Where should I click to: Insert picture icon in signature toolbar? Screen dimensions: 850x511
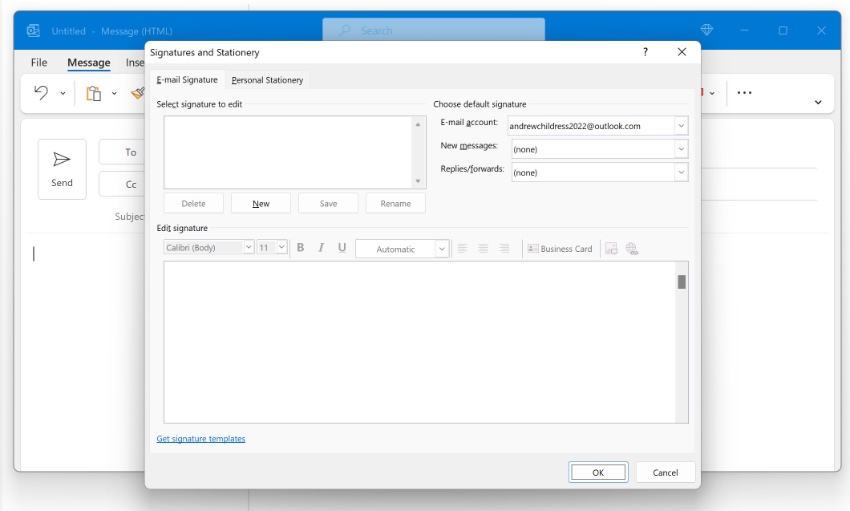click(611, 249)
